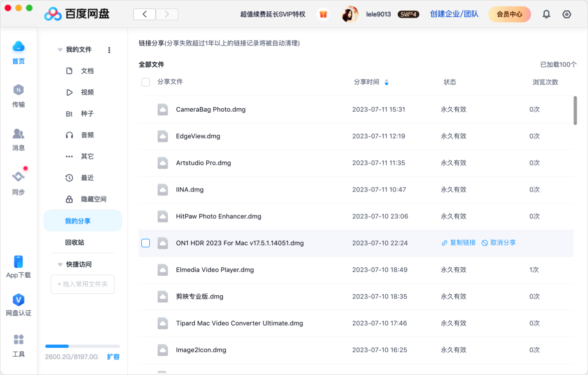Sort by 分享时间 column arrow
This screenshot has height=375, width=588.
pyautogui.click(x=386, y=82)
